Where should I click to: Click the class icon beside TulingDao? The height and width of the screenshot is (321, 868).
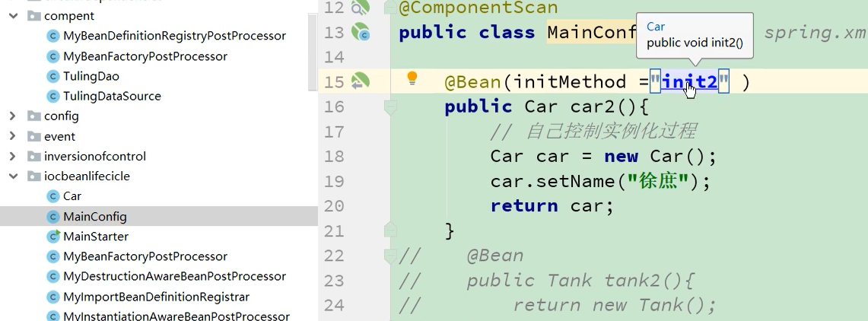point(53,76)
